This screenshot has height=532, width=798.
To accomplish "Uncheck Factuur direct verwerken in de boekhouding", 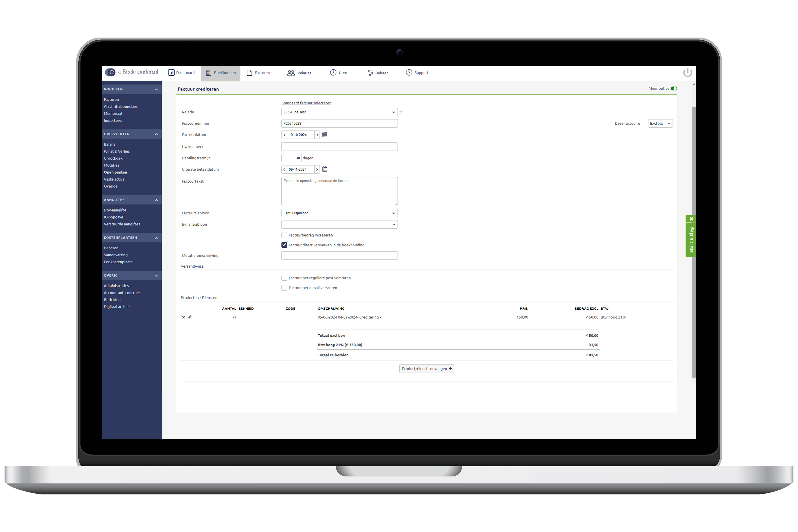I will (284, 245).
